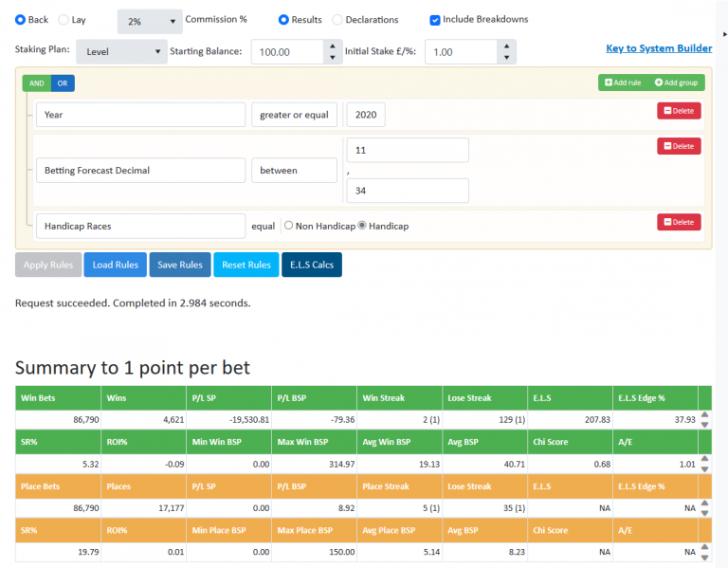
Task: Click sort arrow beside E.L.S Edge % value
Action: tap(705, 419)
